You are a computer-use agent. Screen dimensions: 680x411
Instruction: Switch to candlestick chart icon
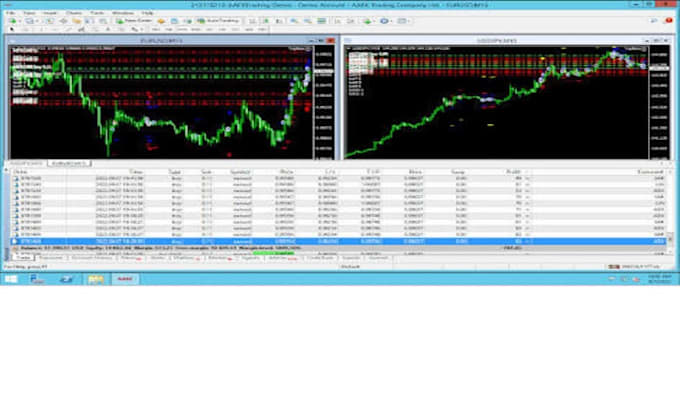[x=265, y=21]
